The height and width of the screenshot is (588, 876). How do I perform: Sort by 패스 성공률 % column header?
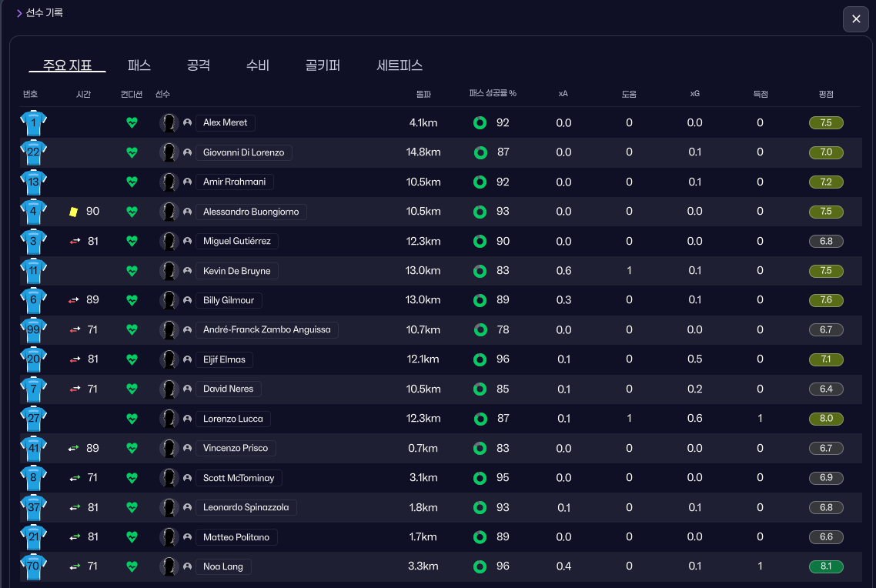click(493, 93)
